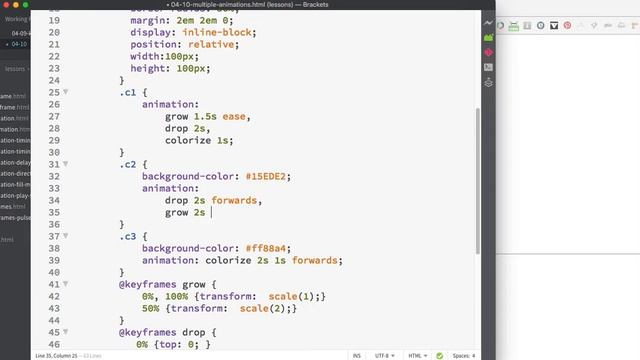The height and width of the screenshot is (360, 640).
Task: Open the animation-delay file in sidebar
Action: 15,162
